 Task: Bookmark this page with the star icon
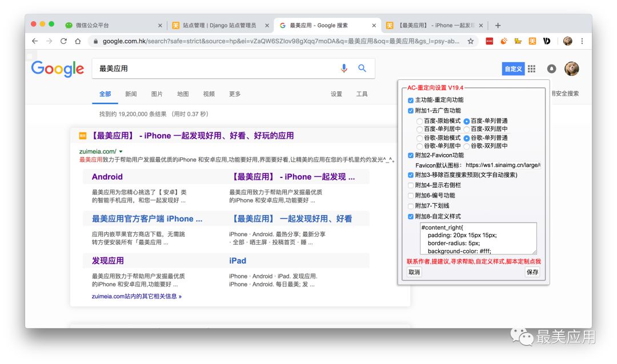471,41
